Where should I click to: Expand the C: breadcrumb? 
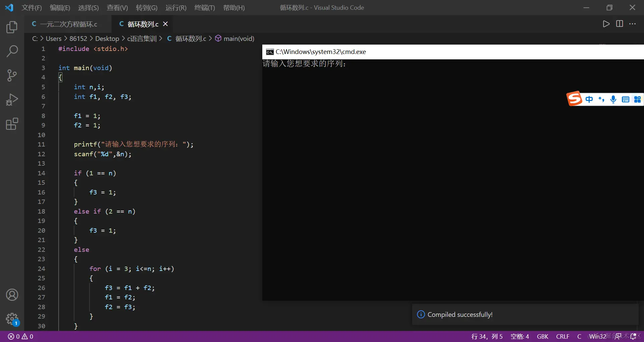pyautogui.click(x=35, y=39)
